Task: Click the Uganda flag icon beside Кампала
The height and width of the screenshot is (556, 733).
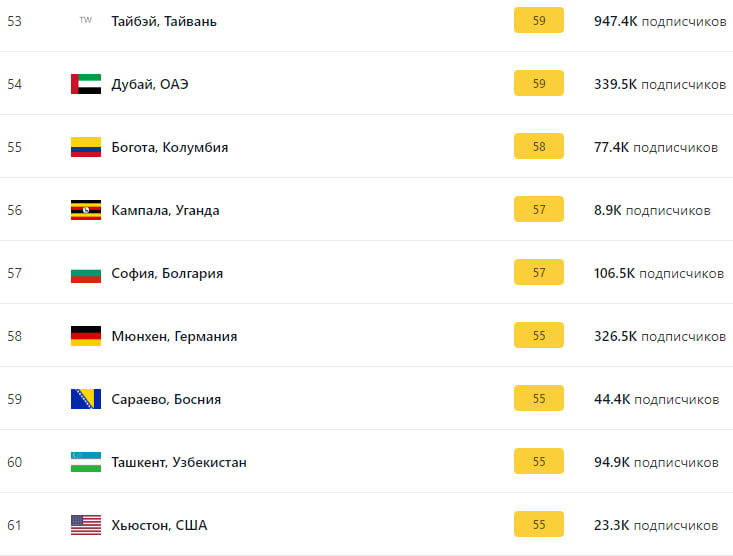Action: (86, 210)
